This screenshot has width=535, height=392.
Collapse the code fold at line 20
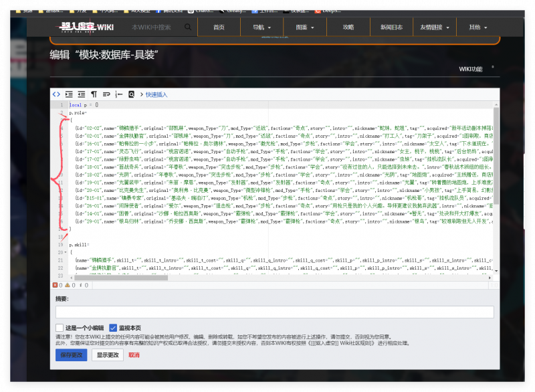click(66, 252)
